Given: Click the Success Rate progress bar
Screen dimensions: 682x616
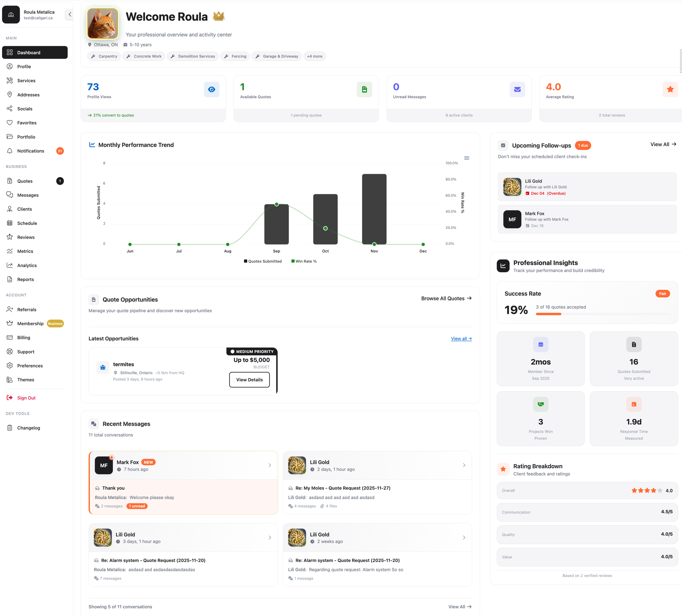Looking at the screenshot, I should point(605,314).
